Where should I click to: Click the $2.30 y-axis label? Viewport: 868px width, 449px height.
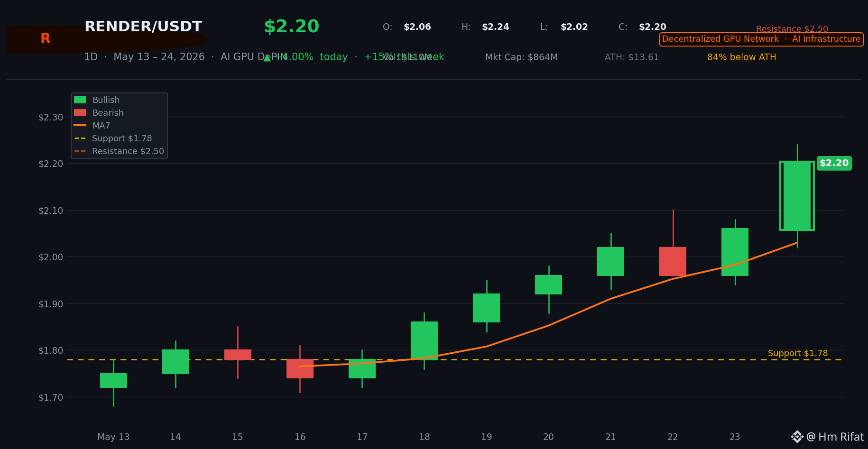pyautogui.click(x=51, y=117)
